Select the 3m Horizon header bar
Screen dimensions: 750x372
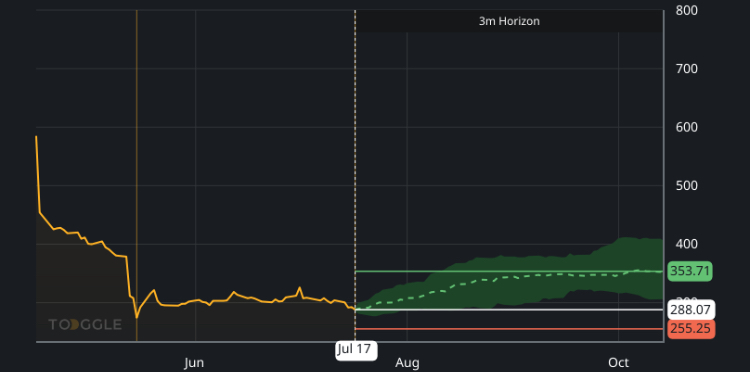[x=509, y=22]
